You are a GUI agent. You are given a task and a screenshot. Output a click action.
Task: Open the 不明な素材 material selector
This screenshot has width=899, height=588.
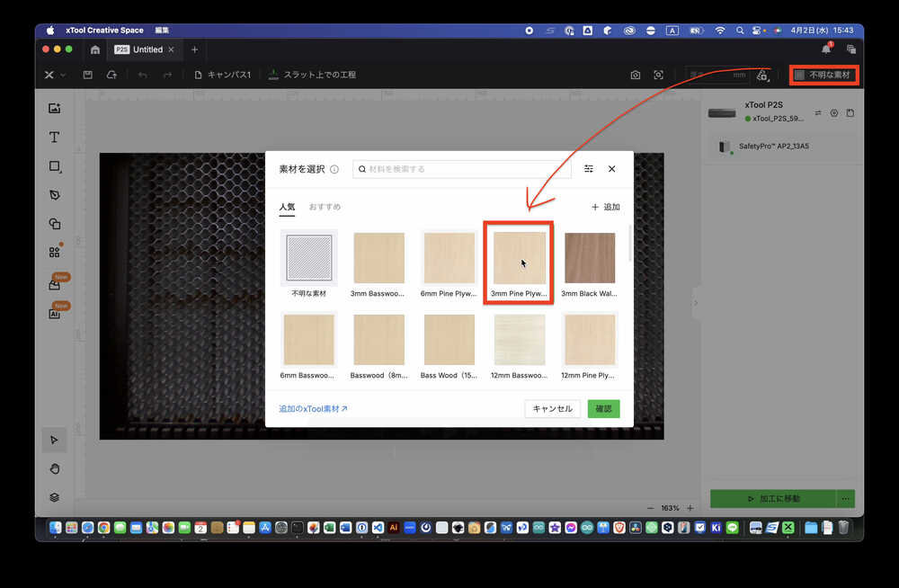coord(823,75)
